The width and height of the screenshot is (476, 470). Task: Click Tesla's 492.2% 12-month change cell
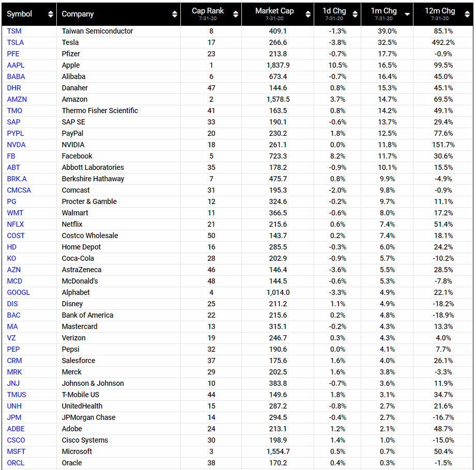443,42
